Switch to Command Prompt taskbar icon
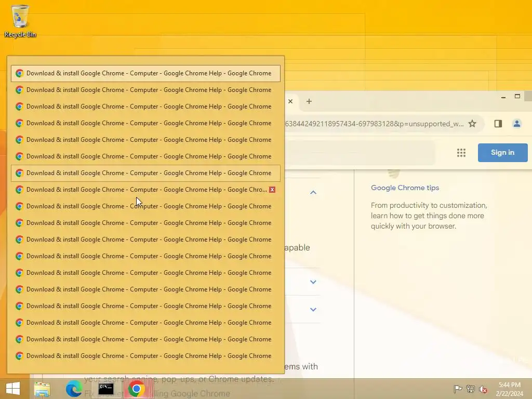This screenshot has height=399, width=532. pos(106,389)
